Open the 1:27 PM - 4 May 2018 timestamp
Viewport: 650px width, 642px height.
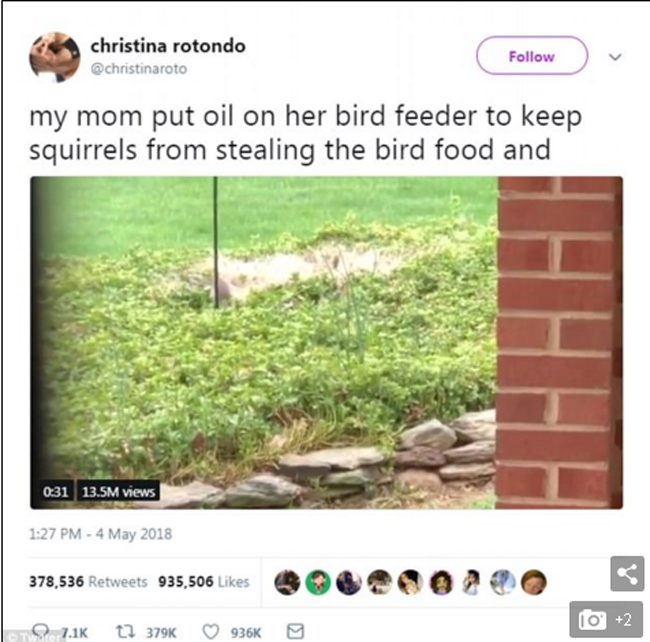pyautogui.click(x=100, y=534)
